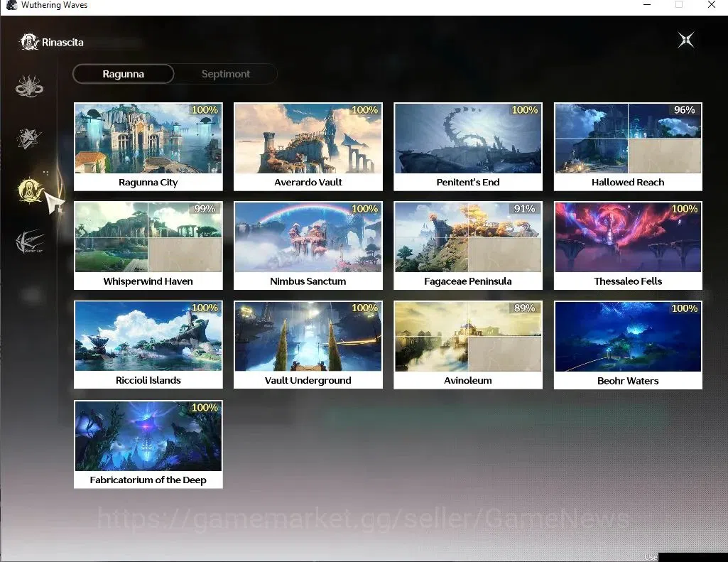Close the exploration panel with X icon
Image resolution: width=728 pixels, height=562 pixels.
point(686,40)
